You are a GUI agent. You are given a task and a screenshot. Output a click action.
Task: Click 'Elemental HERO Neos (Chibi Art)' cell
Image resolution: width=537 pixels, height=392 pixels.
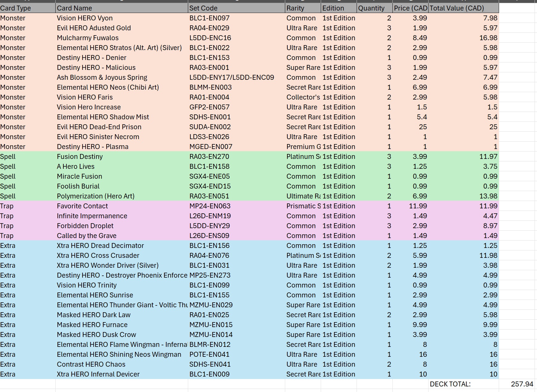tap(122, 87)
